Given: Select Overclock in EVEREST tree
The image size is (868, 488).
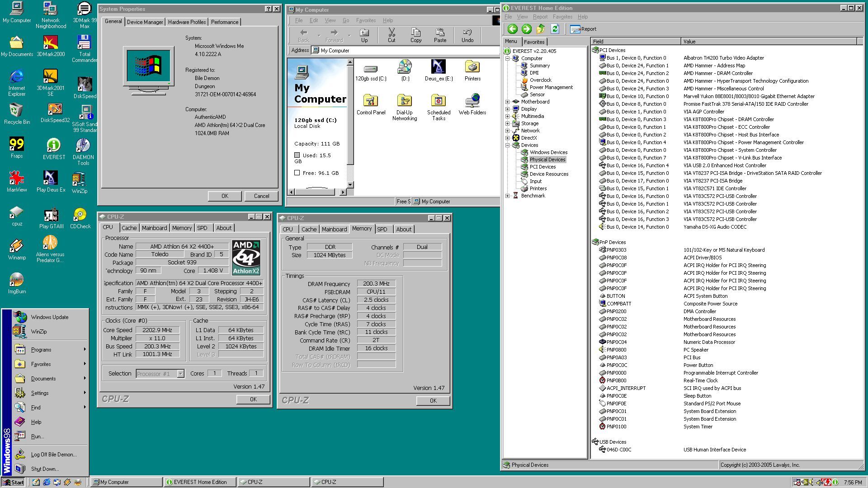Looking at the screenshot, I should click(x=540, y=80).
